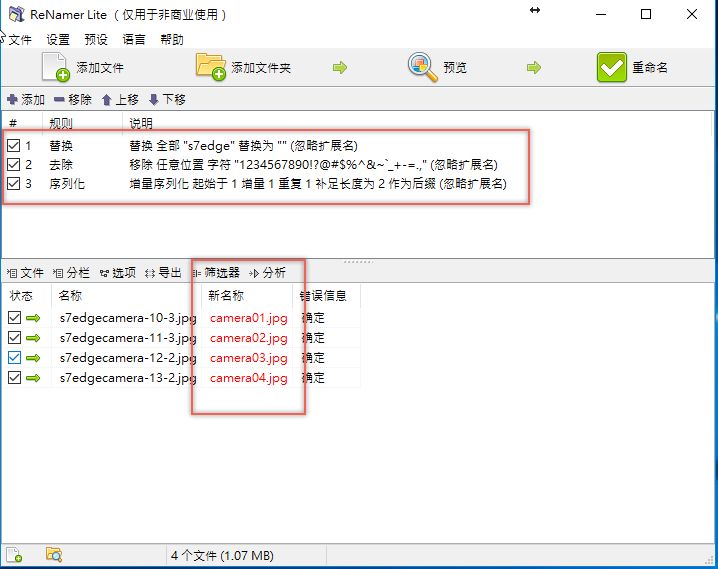Uncheck rule 2 去除 checkbox
Screen dimensions: 718x569
(14, 164)
